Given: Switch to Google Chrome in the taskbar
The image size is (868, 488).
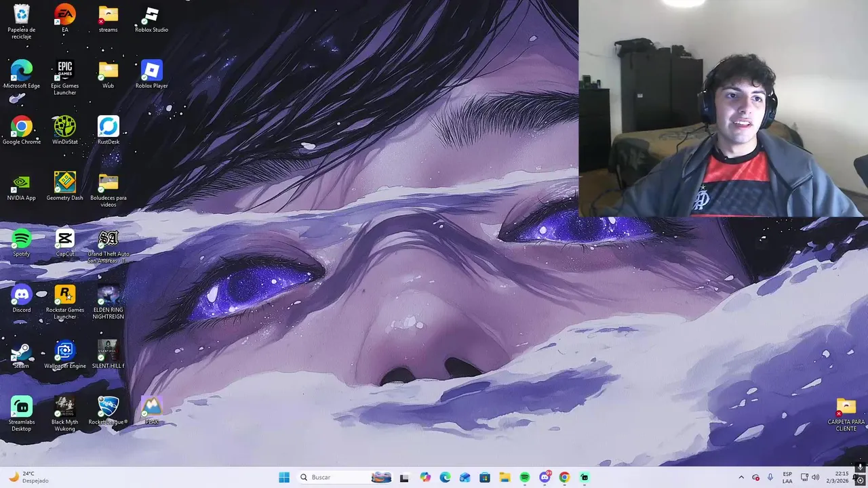Looking at the screenshot, I should [564, 477].
